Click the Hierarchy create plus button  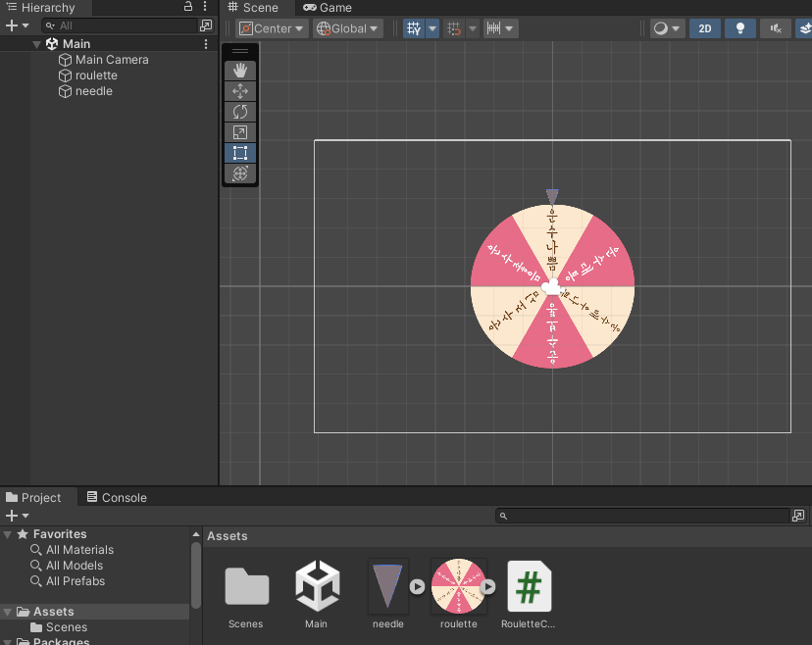[x=12, y=25]
